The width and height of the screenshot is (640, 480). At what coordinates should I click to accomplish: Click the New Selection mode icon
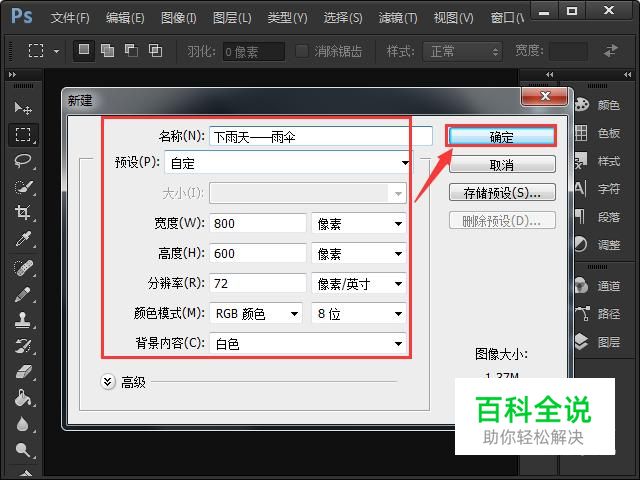pyautogui.click(x=84, y=50)
